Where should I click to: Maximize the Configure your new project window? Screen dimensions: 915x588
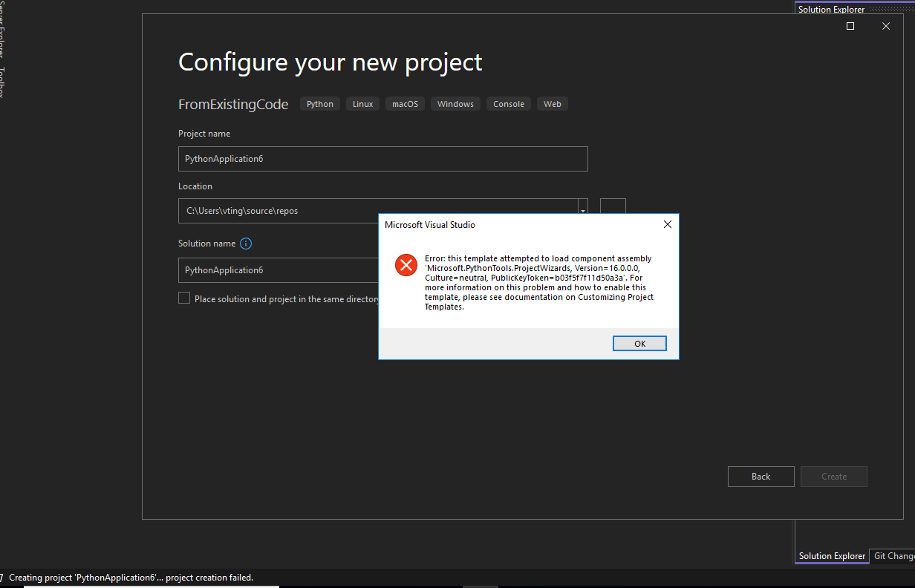point(850,26)
